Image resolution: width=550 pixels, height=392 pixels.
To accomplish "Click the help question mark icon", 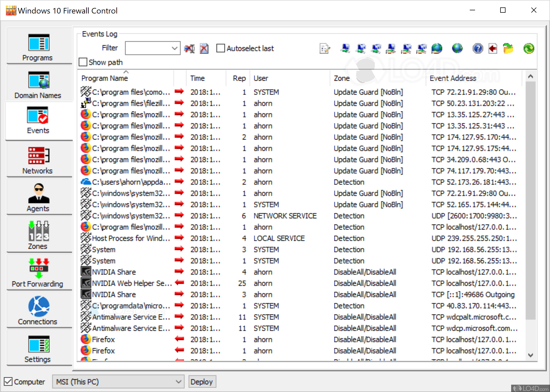I will [477, 48].
